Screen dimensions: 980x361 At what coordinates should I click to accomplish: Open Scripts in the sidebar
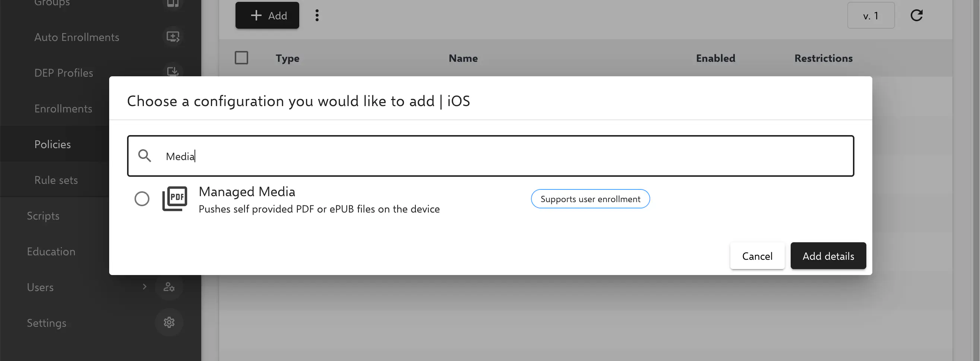(x=43, y=216)
